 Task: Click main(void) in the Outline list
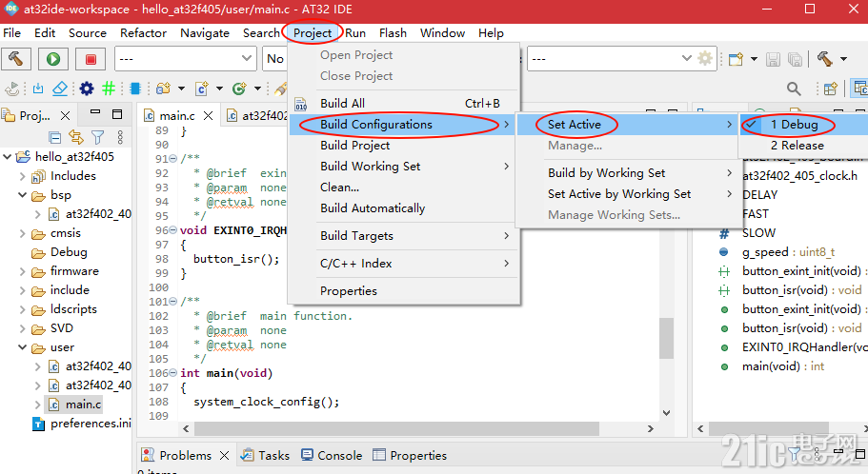783,366
